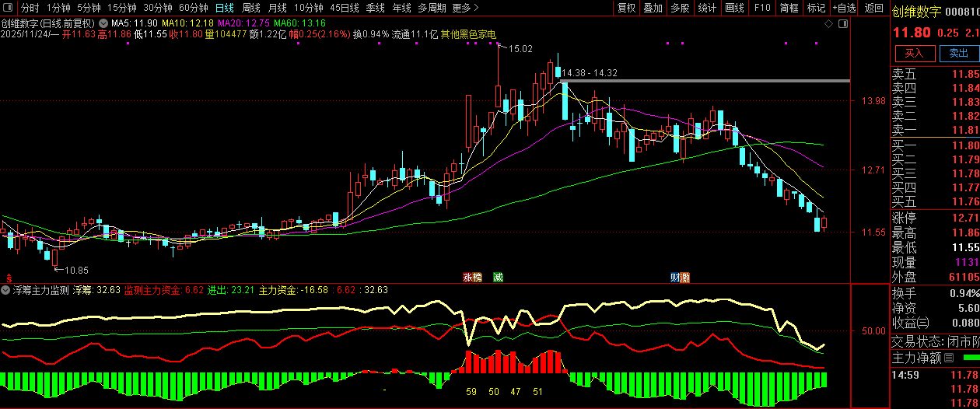Open the 复权 adjustment menu
The width and height of the screenshot is (980, 409).
[x=626, y=8]
